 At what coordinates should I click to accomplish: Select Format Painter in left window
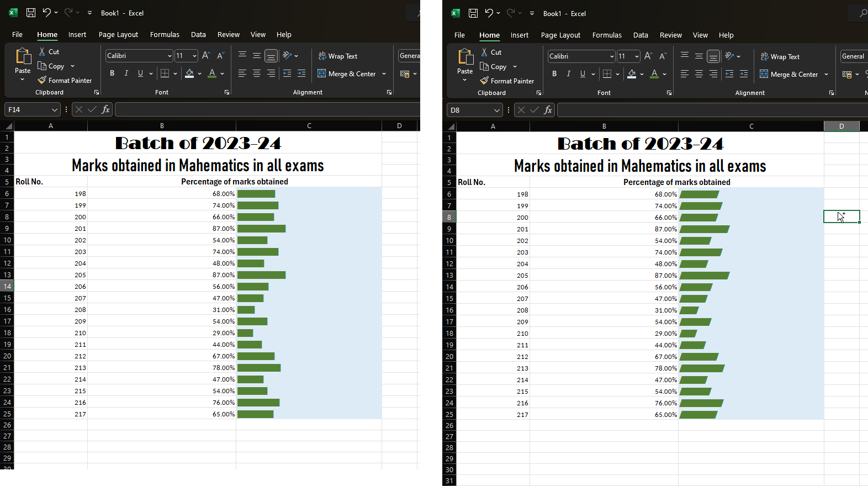(x=65, y=80)
